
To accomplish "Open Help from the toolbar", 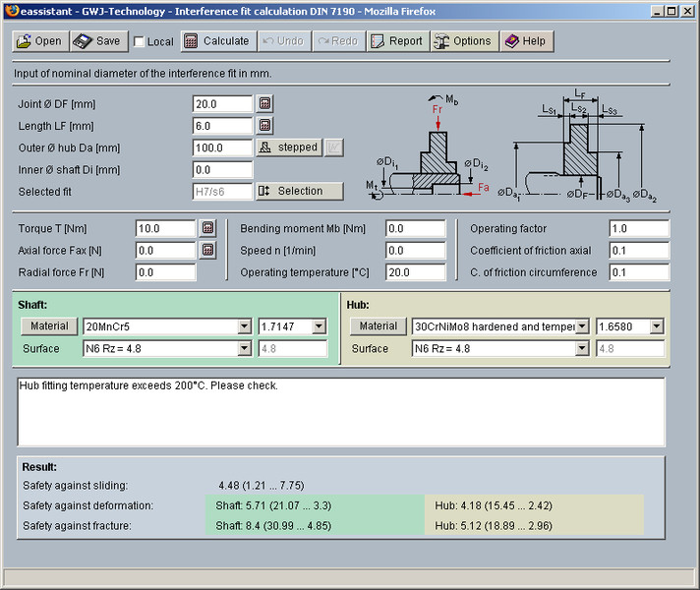I will click(x=525, y=41).
